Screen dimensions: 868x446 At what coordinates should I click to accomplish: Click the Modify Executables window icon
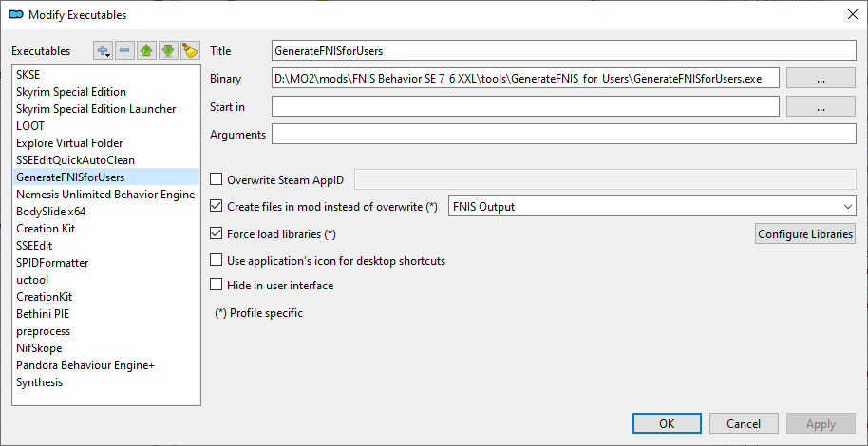click(16, 15)
